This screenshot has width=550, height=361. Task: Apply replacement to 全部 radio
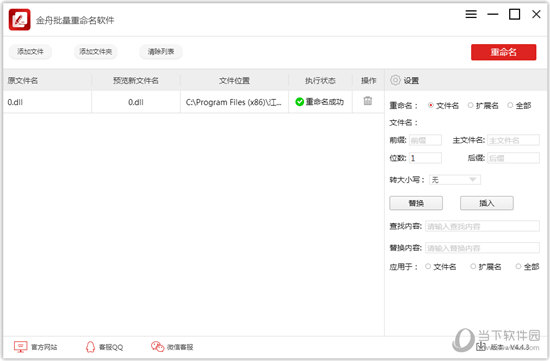(x=518, y=266)
